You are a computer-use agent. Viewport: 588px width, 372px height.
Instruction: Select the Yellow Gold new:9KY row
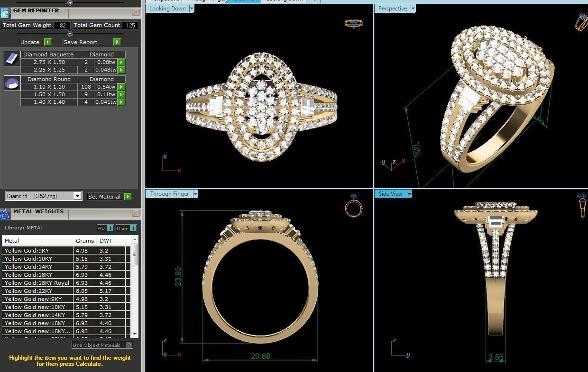click(x=66, y=299)
